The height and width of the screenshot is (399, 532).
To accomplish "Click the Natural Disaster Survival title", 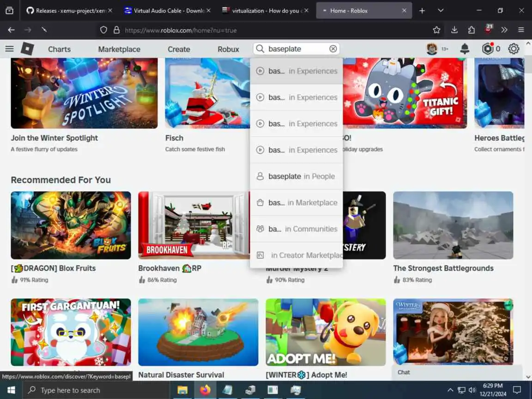I will point(181,375).
